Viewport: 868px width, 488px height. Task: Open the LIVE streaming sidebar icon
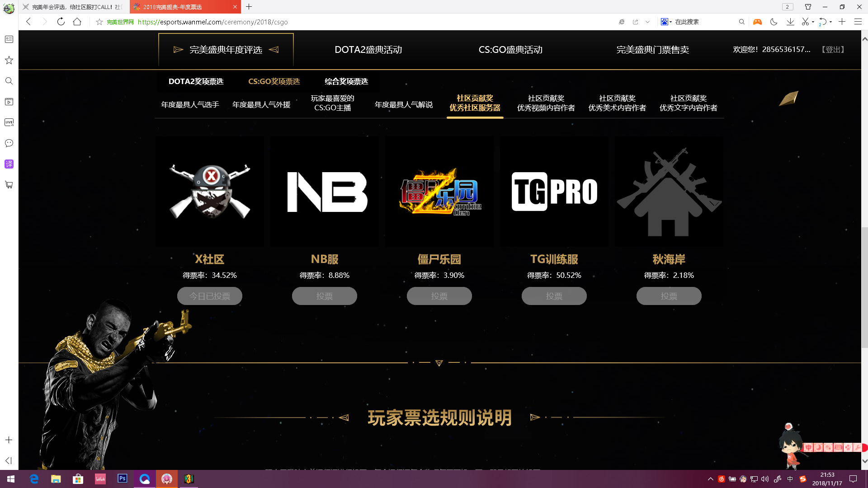[9, 122]
